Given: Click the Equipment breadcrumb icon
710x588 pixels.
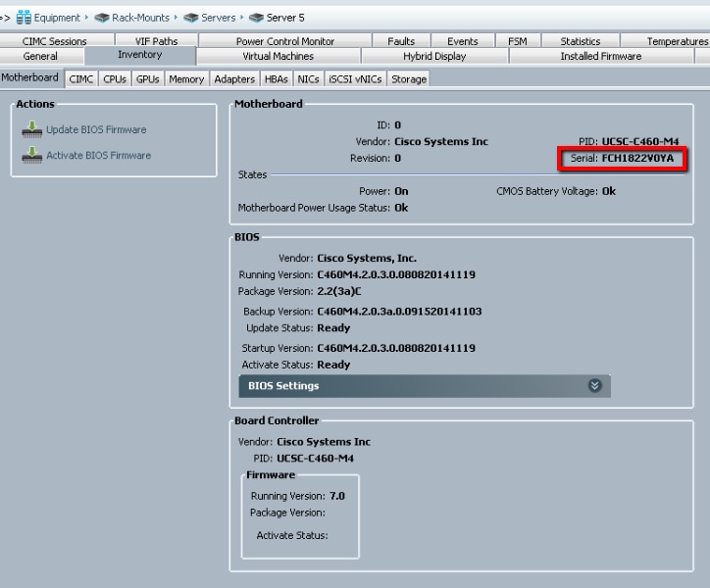Looking at the screenshot, I should tap(24, 18).
